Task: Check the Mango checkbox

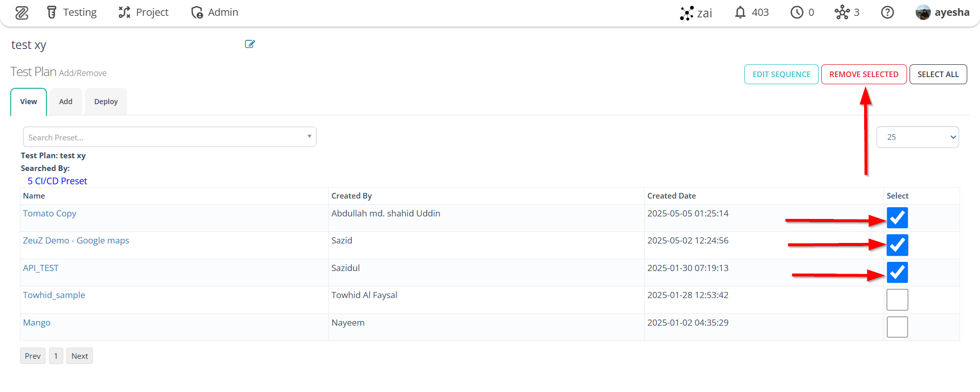Action: tap(897, 327)
